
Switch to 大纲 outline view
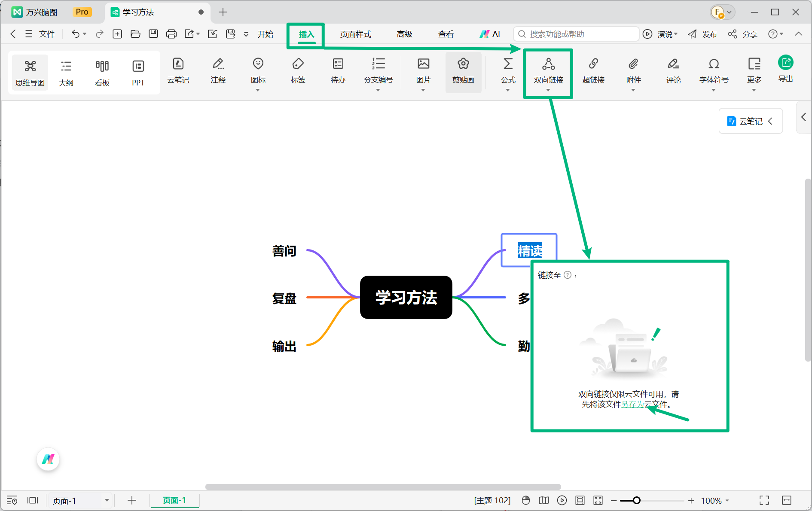(66, 73)
